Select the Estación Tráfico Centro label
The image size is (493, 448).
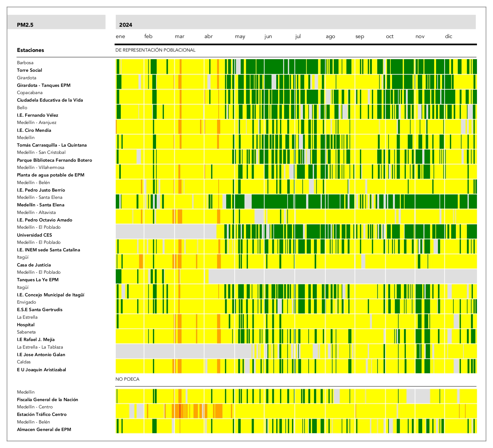(x=42, y=414)
